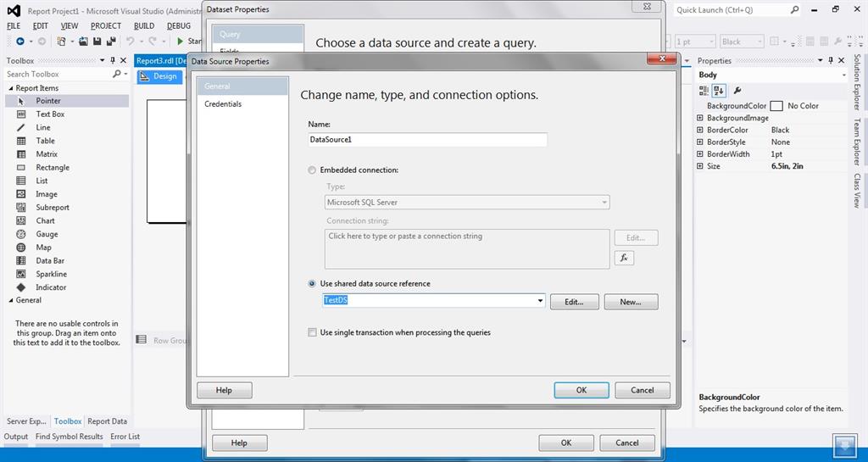Open the Microsoft SQL Server type dropdown
The image size is (868, 462).
tap(604, 203)
